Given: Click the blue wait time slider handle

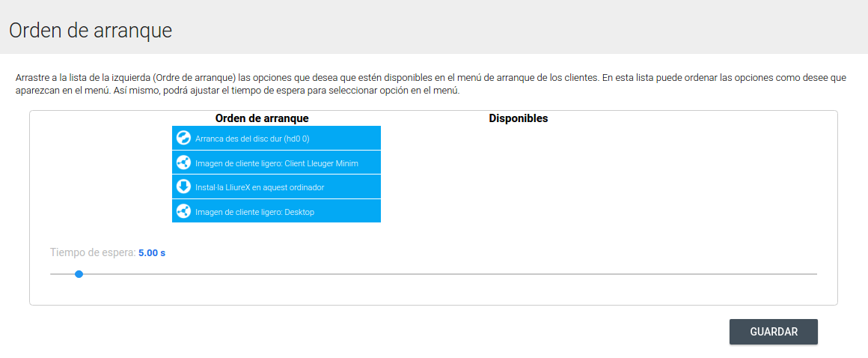Looking at the screenshot, I should (x=79, y=274).
